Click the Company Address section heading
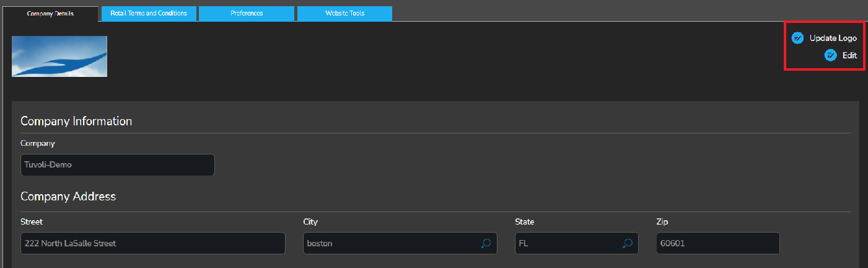This screenshot has height=268, width=868. [68, 197]
